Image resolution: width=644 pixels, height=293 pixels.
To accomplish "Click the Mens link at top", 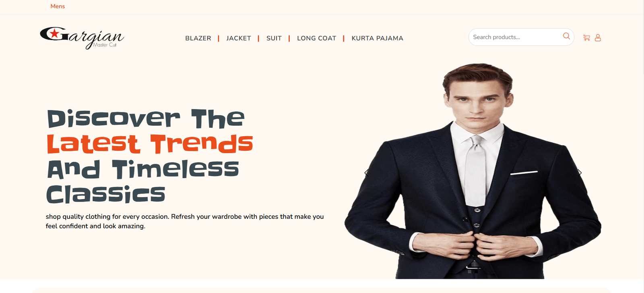I will point(58,6).
